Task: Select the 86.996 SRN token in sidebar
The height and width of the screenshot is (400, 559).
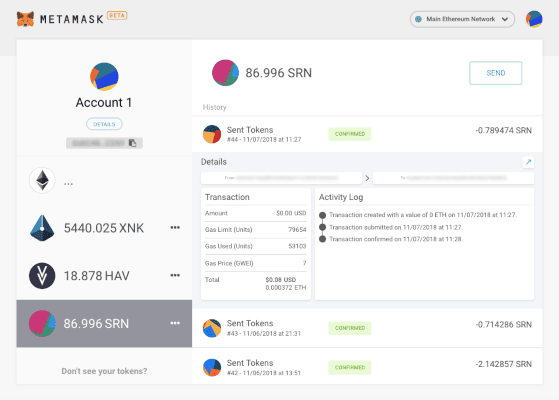Action: (104, 323)
